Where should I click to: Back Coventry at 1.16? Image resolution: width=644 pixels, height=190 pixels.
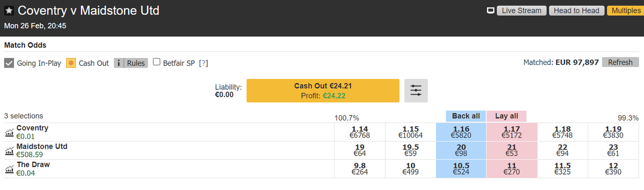tap(461, 132)
